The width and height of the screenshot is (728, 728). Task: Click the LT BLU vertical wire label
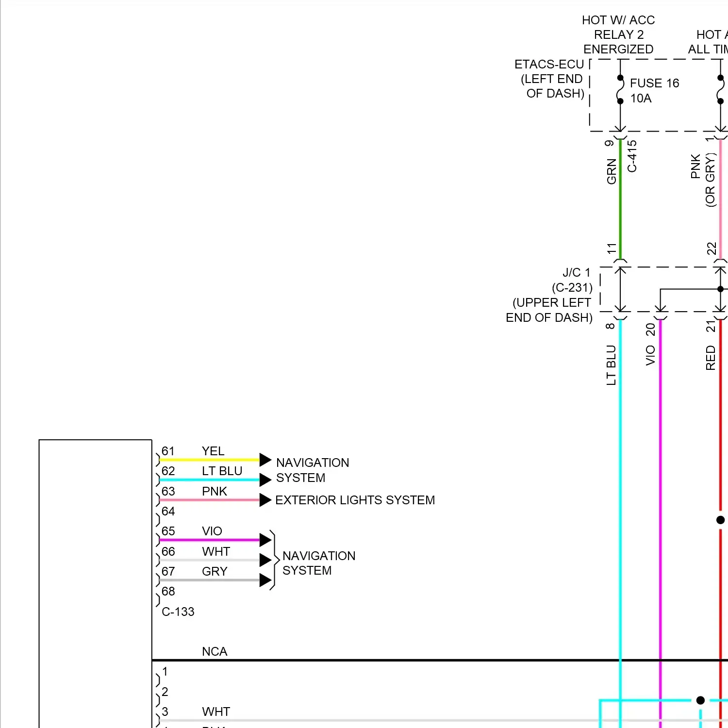[611, 365]
